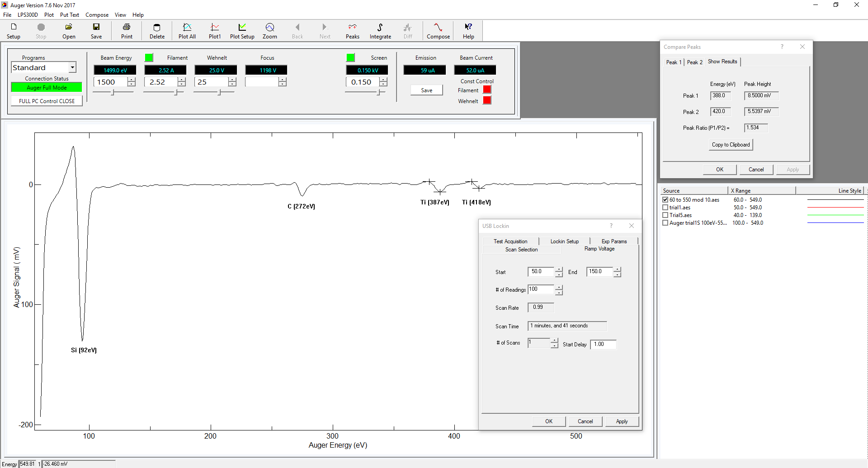Click the Compose toolbar icon
Viewport: 868px width, 468px height.
(x=438, y=30)
